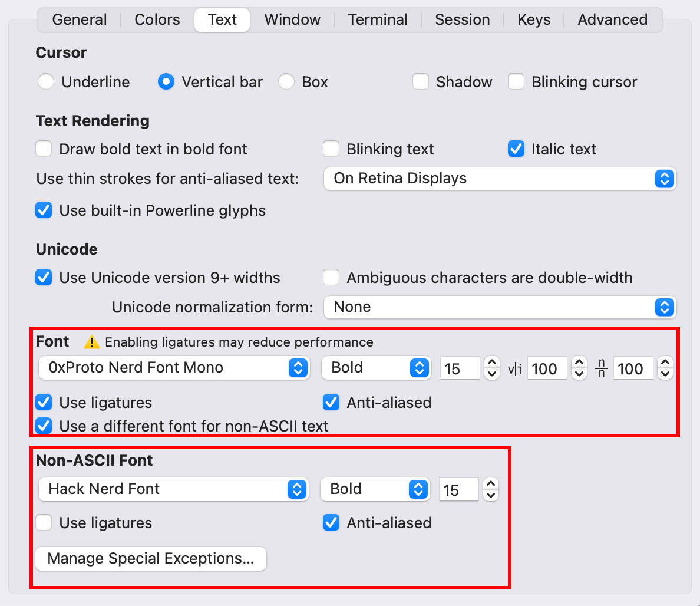Select the Underline cursor radio button
The width and height of the screenshot is (700, 606).
[x=46, y=82]
